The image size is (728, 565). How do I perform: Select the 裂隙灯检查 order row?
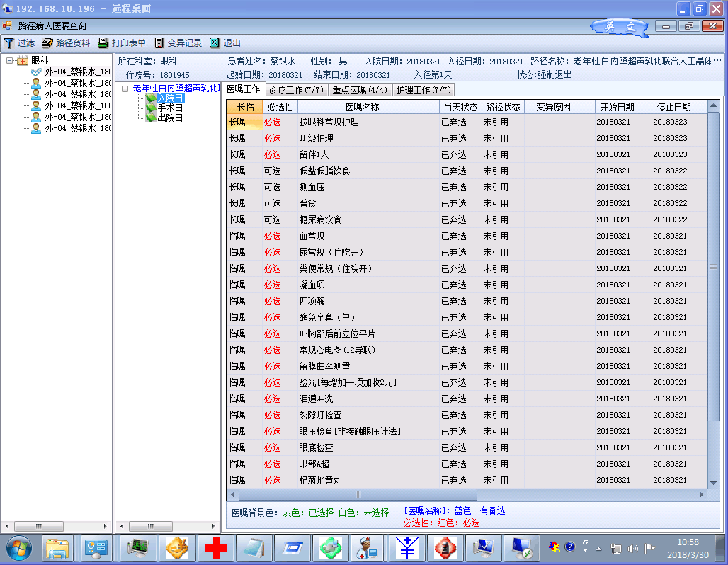coord(467,415)
